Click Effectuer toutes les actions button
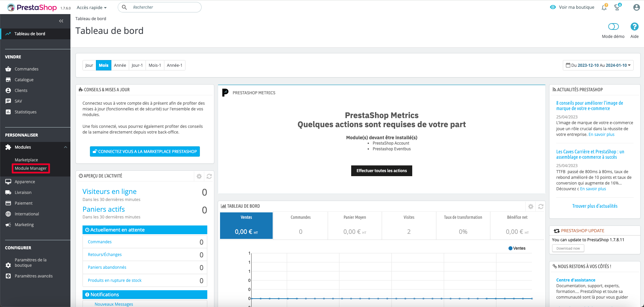 coord(382,171)
